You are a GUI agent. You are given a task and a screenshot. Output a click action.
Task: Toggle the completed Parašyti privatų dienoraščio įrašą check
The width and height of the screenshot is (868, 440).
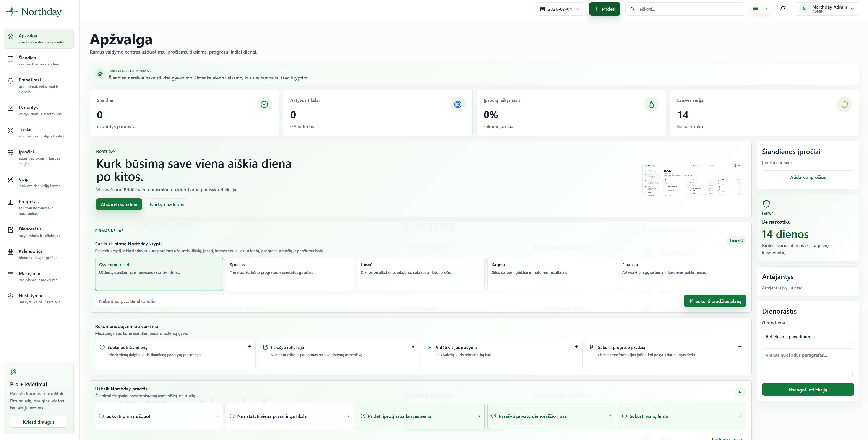494,416
